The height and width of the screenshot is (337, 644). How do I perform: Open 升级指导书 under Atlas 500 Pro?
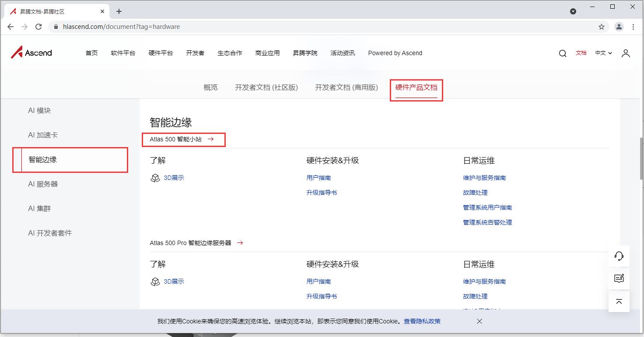322,297
